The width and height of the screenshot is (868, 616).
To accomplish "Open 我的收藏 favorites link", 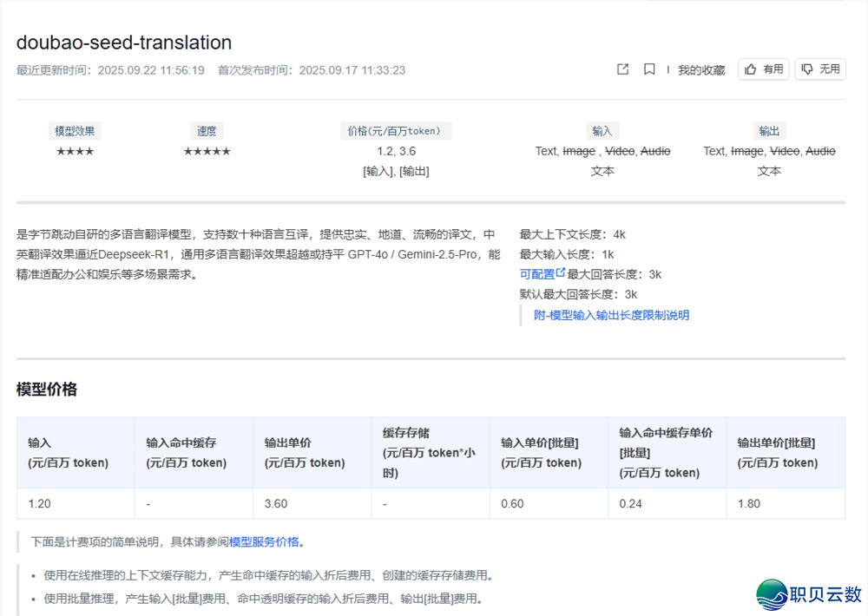I will tap(701, 70).
